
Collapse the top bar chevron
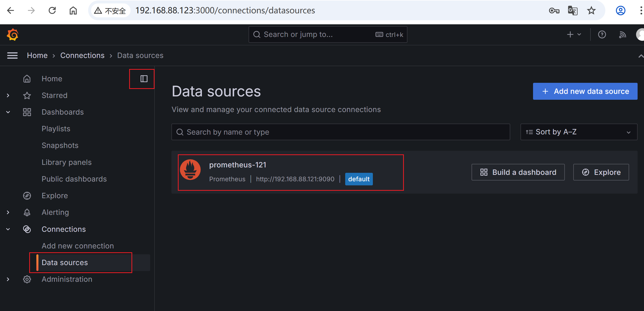tap(641, 56)
